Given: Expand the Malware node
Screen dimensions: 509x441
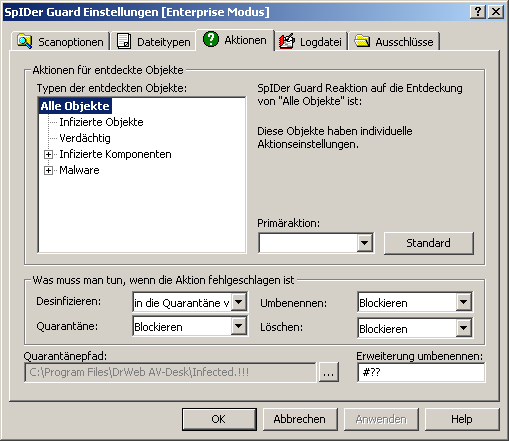Looking at the screenshot, I should 48,170.
